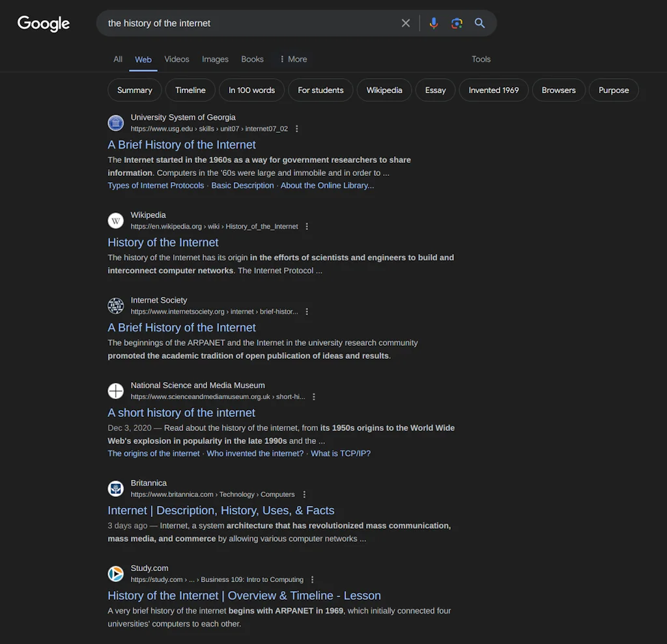Start a voice search with the microphone icon
The height and width of the screenshot is (644, 667).
click(x=434, y=23)
